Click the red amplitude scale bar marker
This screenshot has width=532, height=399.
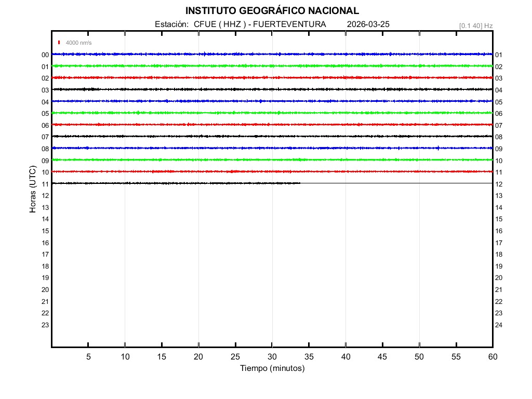pos(59,43)
